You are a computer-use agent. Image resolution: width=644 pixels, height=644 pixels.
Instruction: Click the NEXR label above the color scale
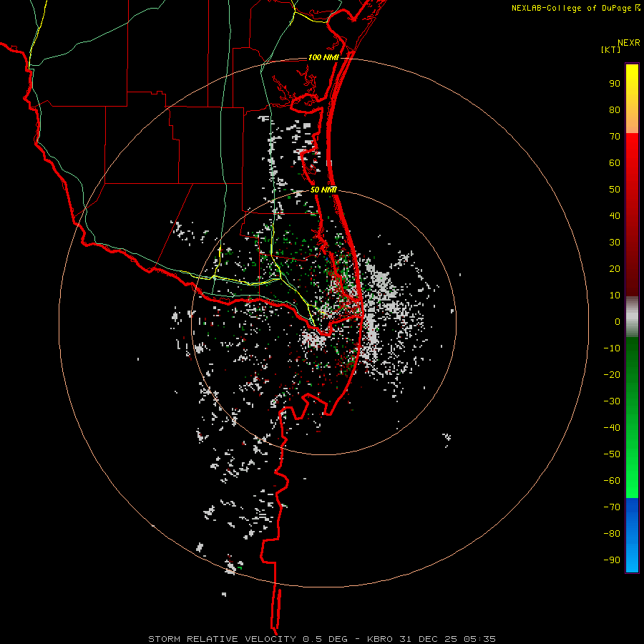[629, 43]
